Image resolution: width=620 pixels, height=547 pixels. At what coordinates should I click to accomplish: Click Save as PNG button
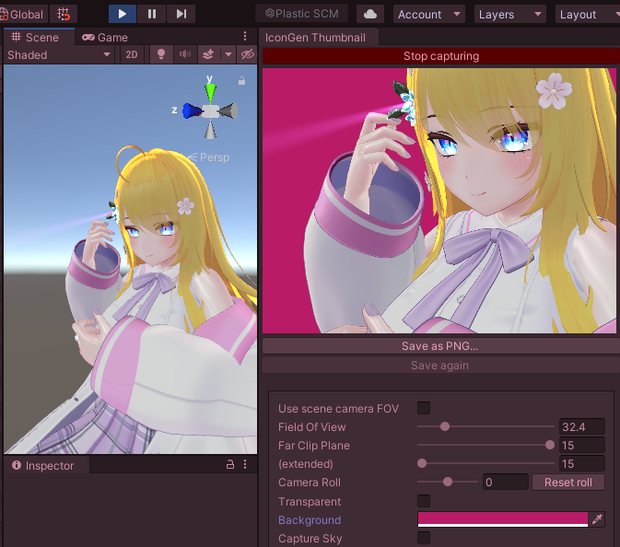pos(441,346)
